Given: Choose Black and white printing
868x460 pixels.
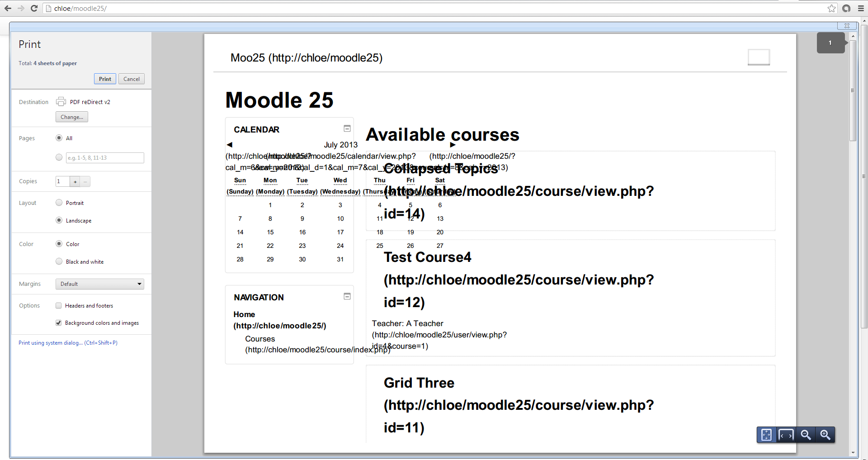Looking at the screenshot, I should tap(59, 261).
